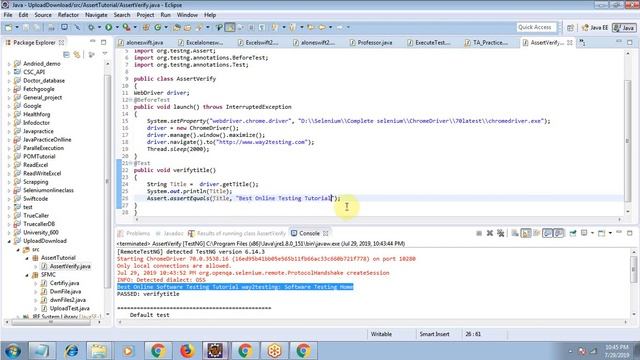Click the Quick Access search field
The height and width of the screenshot is (360, 640).
536,27
